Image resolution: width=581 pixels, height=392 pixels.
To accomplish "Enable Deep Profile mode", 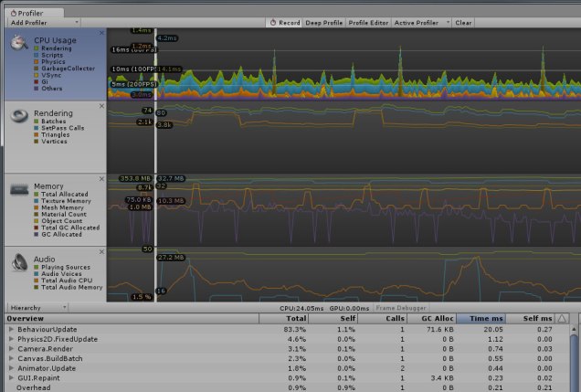I will click(x=324, y=22).
